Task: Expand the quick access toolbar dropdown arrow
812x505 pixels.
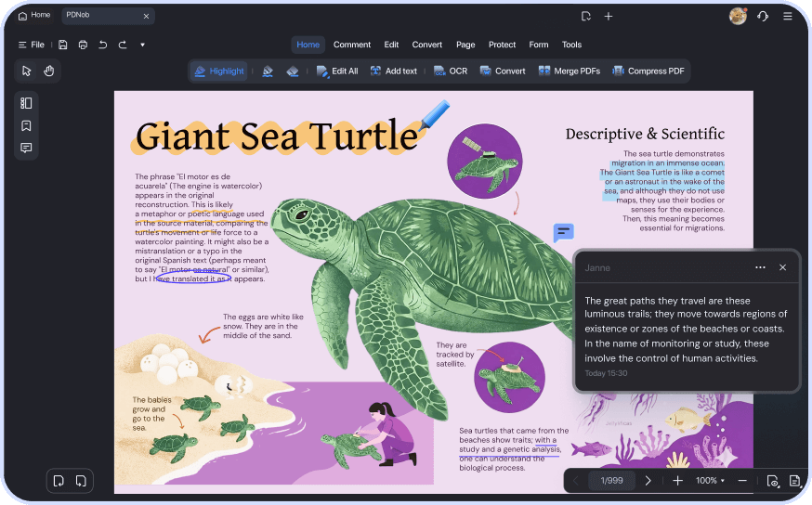Action: (142, 45)
